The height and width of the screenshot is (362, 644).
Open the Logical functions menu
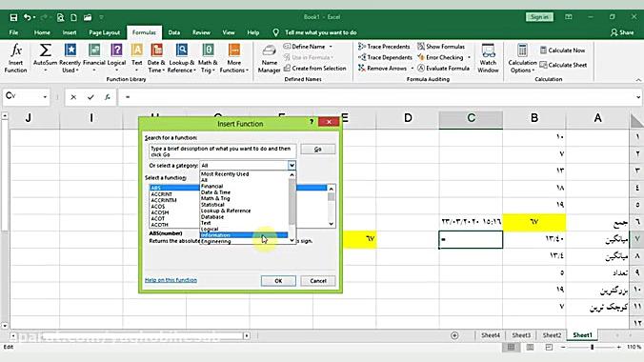pyautogui.click(x=116, y=58)
